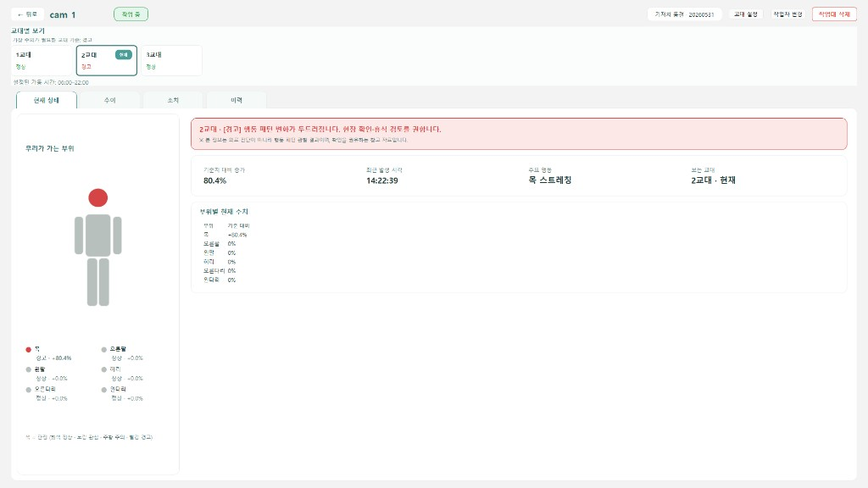The height and width of the screenshot is (488, 868).
Task: Click the 기저치 동결 20260531 chip
Action: coord(684,14)
